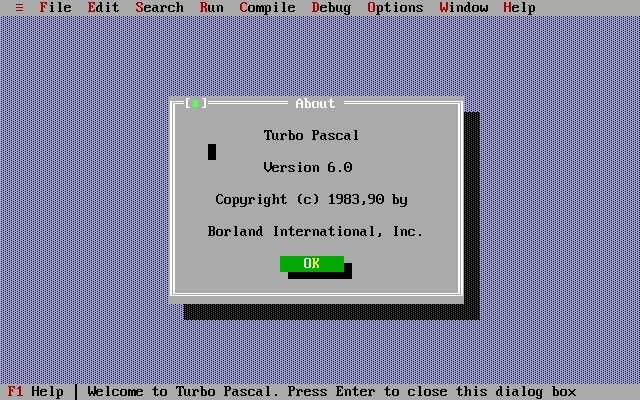This screenshot has width=640, height=400.
Task: Click the status bar welcome message
Action: click(331, 391)
